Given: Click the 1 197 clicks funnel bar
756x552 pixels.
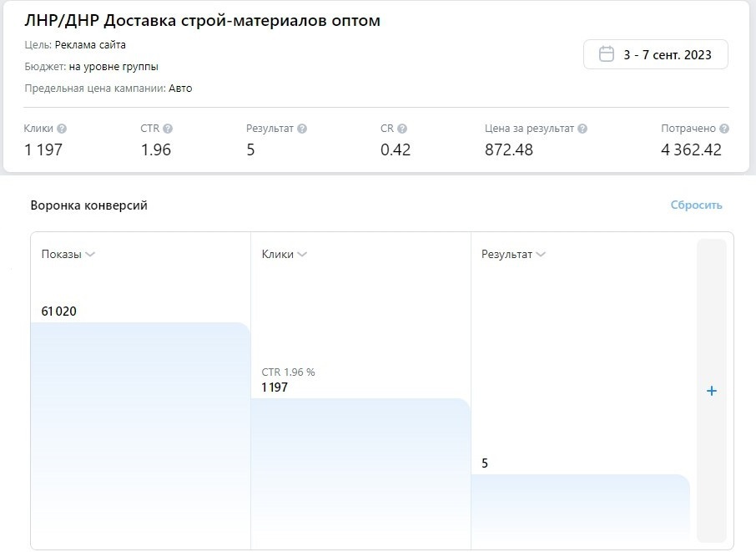Looking at the screenshot, I should coord(360,474).
